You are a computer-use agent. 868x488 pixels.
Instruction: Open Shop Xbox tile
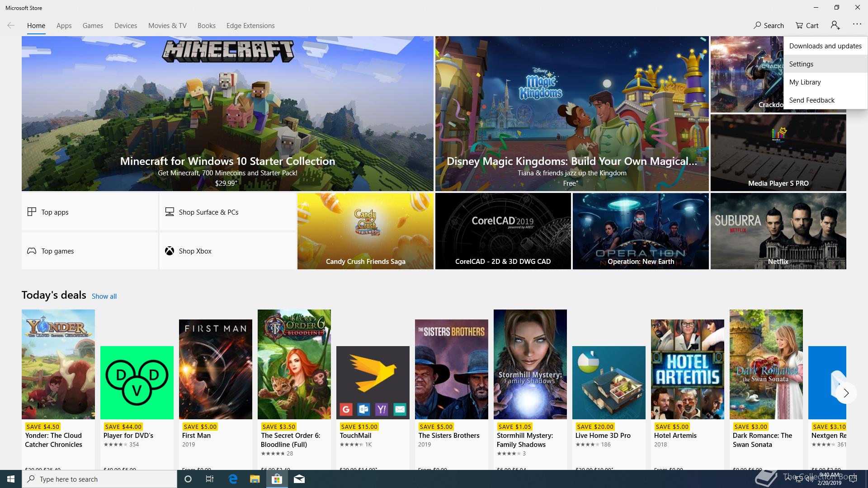tap(227, 251)
